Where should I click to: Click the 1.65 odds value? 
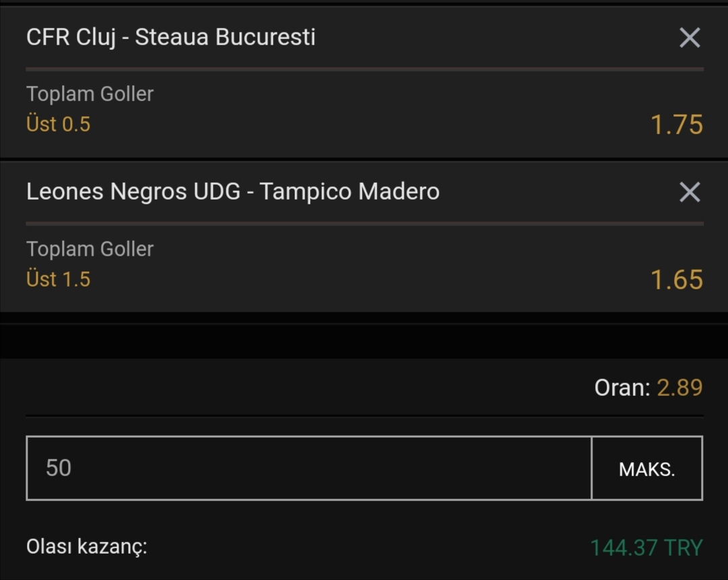click(677, 280)
